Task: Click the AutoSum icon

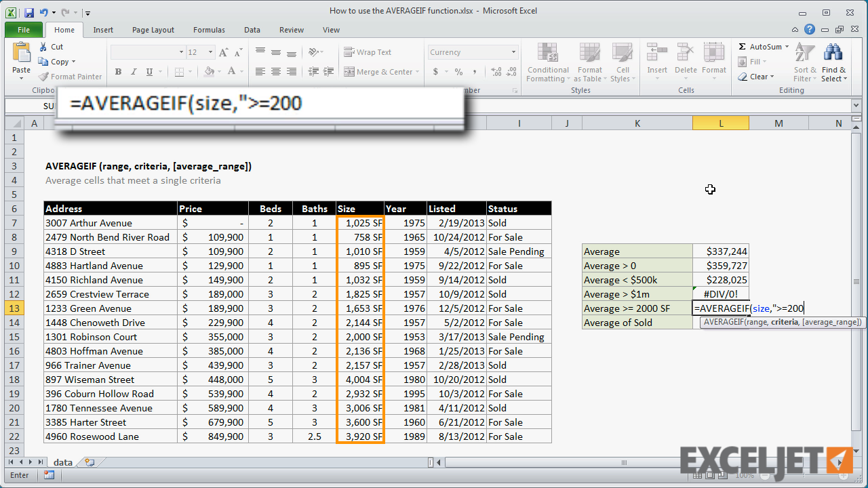Action: pos(764,46)
